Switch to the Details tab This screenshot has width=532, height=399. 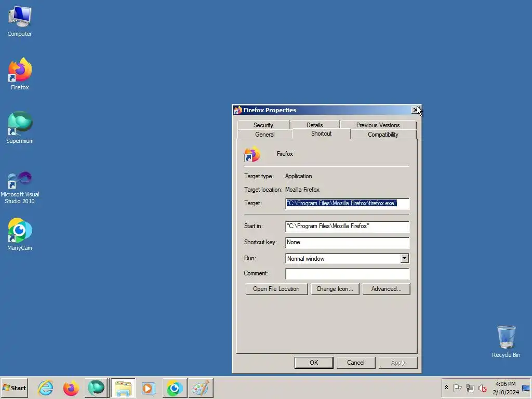point(314,125)
